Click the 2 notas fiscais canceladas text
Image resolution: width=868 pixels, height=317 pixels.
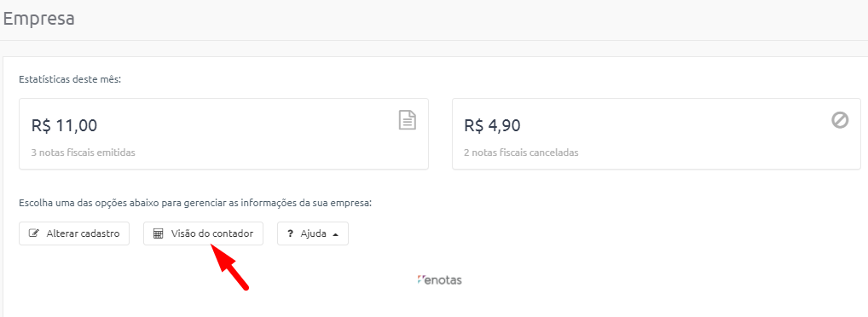click(521, 153)
